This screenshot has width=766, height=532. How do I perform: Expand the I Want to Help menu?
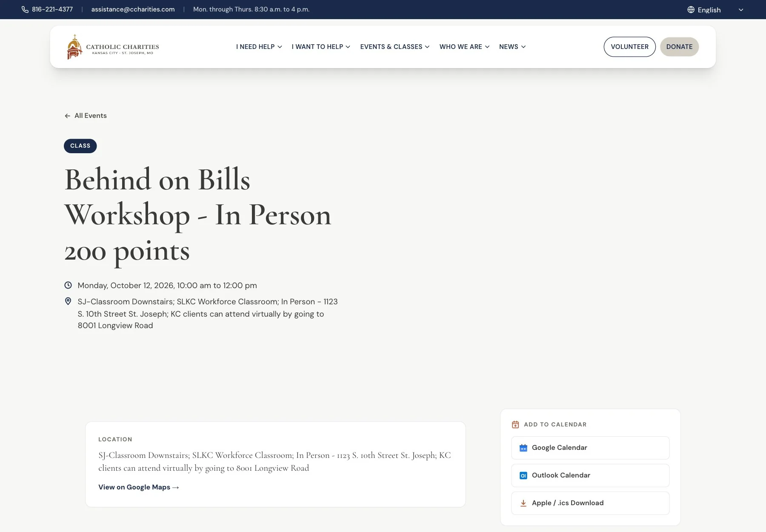(x=321, y=47)
